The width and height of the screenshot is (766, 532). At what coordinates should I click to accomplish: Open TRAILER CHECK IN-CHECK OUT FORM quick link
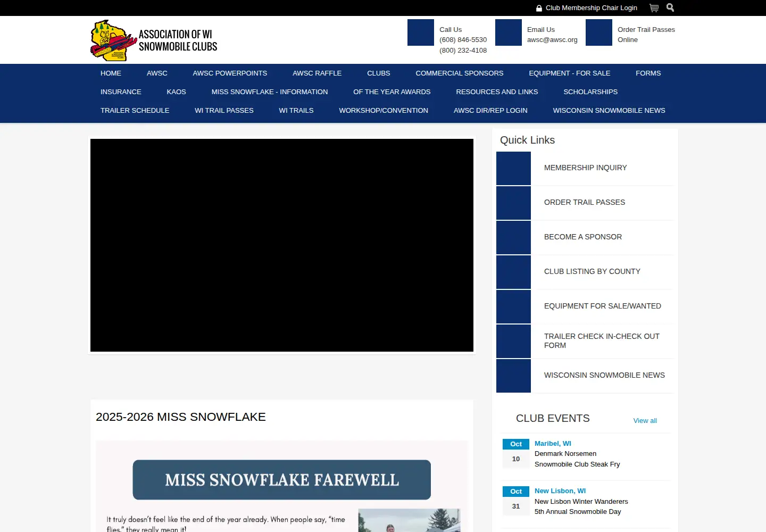[602, 341]
